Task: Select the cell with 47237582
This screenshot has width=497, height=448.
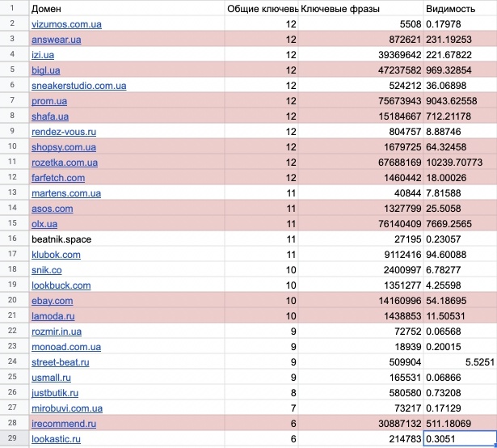Action: click(x=360, y=70)
